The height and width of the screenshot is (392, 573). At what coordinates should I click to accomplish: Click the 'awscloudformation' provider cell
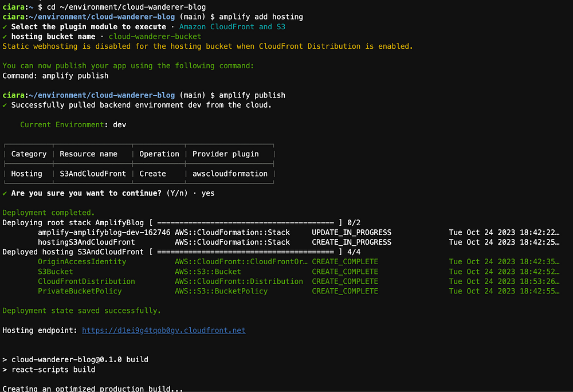click(230, 174)
